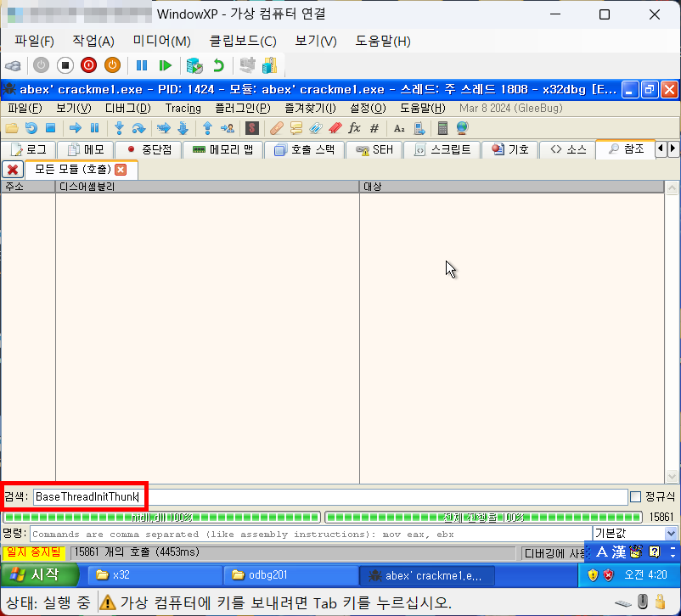Show labels with the tag icon
This screenshot has height=616, width=681.
[316, 128]
